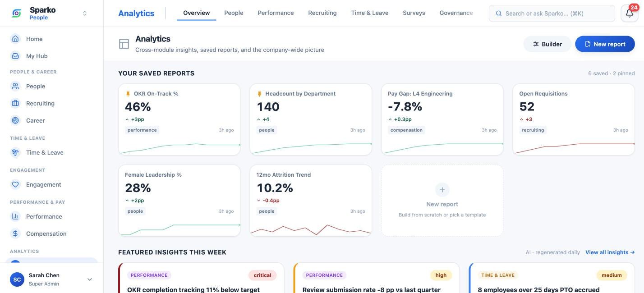Click the high badge on Review insight
The height and width of the screenshot is (293, 644).
point(441,275)
